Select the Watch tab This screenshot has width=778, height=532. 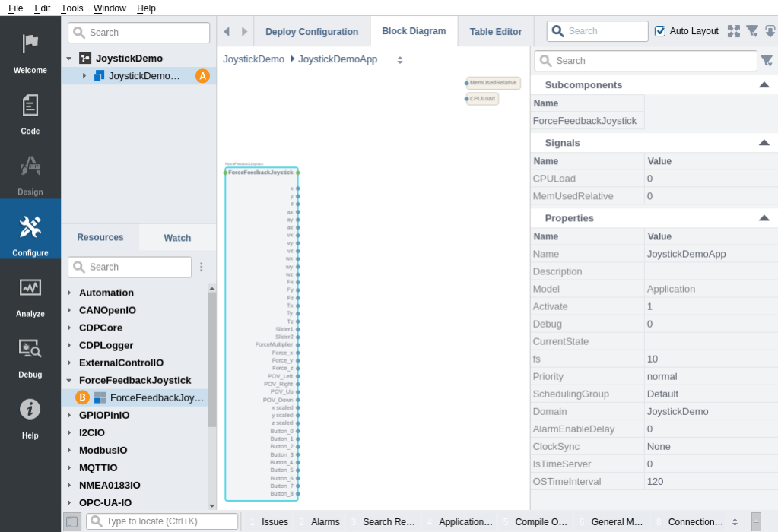click(177, 238)
